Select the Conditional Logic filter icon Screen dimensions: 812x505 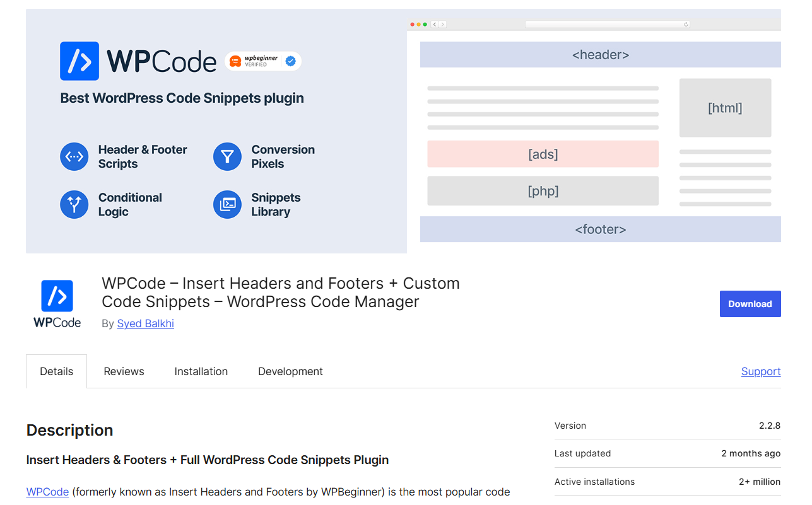click(74, 204)
